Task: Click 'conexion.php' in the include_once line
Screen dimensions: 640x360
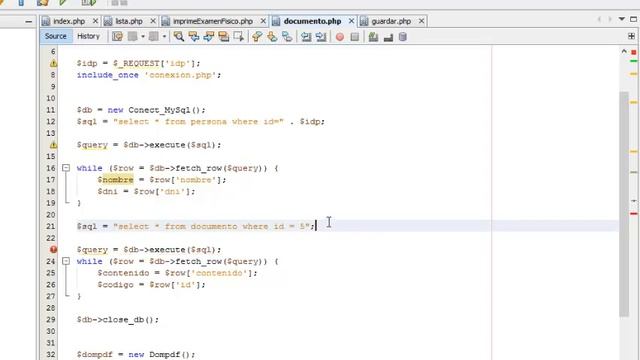Action: tap(180, 75)
